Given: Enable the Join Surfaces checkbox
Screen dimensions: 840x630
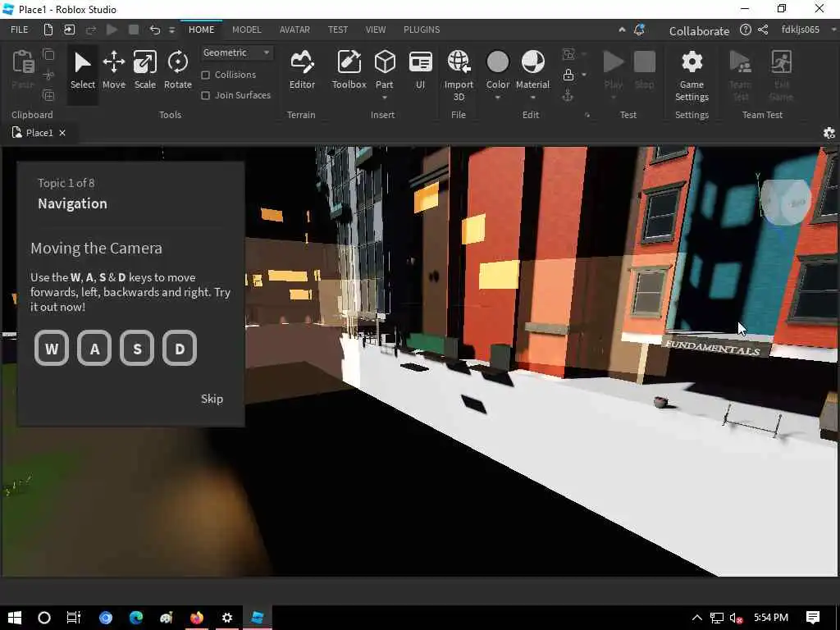Looking at the screenshot, I should [x=206, y=95].
